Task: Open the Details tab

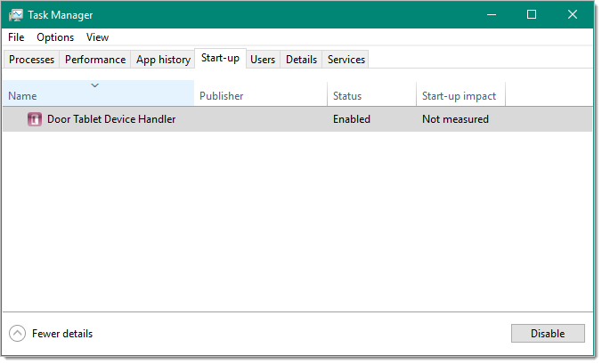Action: [x=301, y=60]
